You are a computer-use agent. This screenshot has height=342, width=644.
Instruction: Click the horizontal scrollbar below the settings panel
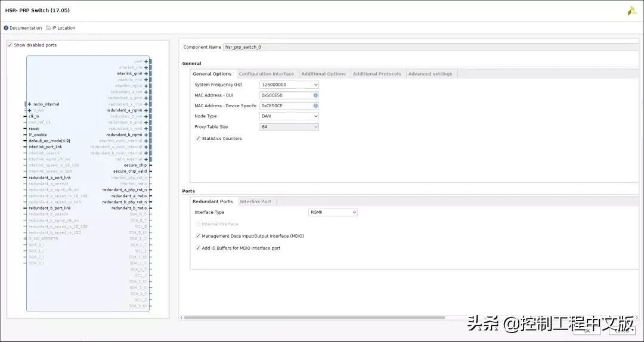click(314, 318)
